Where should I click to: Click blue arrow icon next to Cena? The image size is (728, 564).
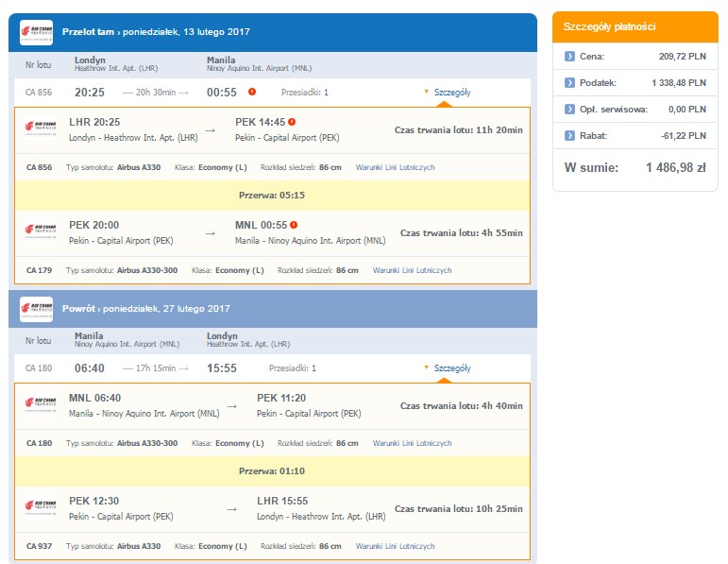coord(569,57)
